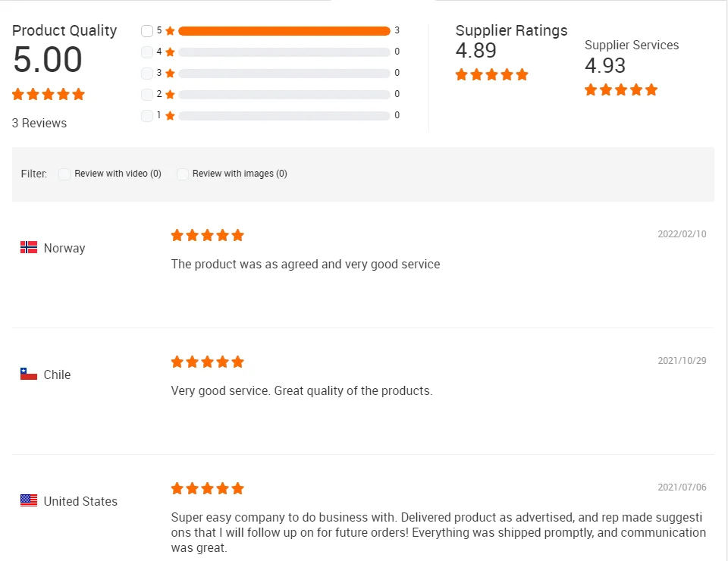Click the Supplier Services stars
The image size is (728, 561).
coord(620,90)
